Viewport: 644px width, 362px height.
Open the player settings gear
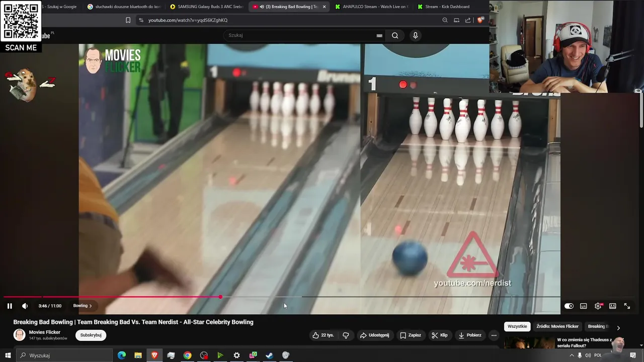click(598, 306)
